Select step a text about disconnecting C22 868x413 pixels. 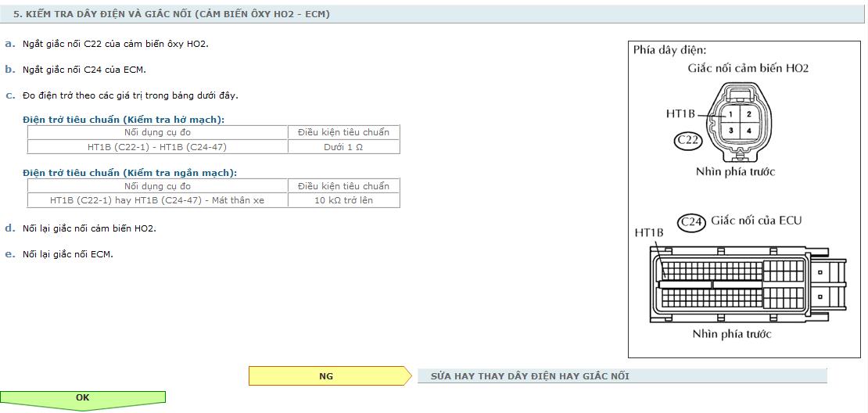click(x=116, y=44)
